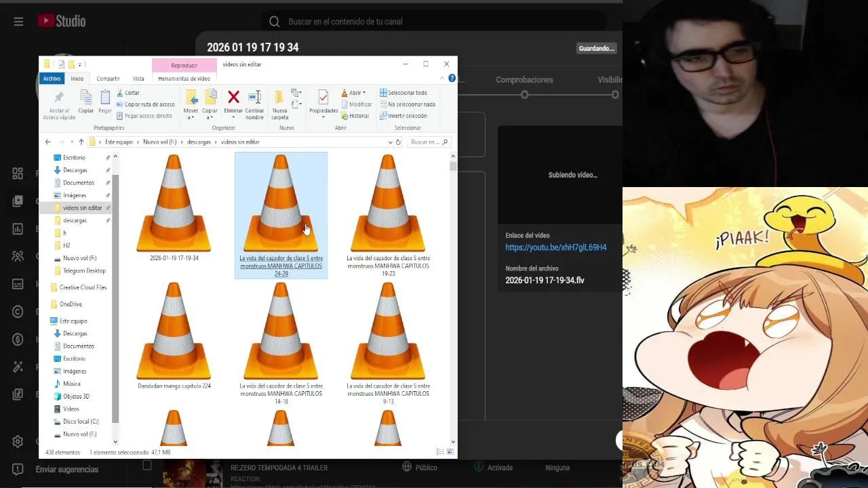The width and height of the screenshot is (868, 488).
Task: Click the Reproducir contextual tab header
Action: [x=184, y=65]
